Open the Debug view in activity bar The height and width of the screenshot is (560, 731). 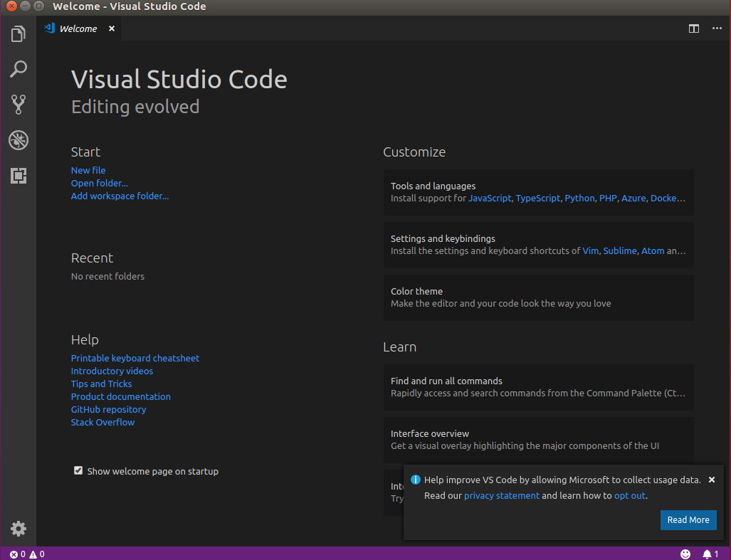point(19,140)
